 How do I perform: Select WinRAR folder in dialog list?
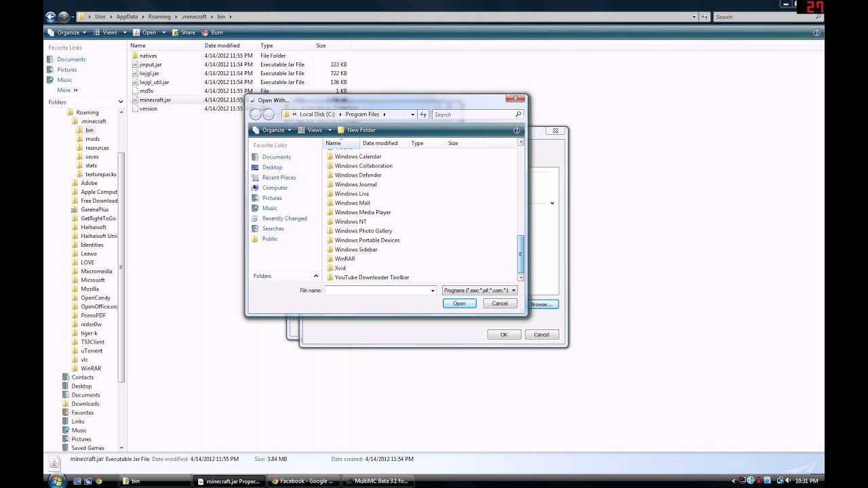[x=344, y=259]
